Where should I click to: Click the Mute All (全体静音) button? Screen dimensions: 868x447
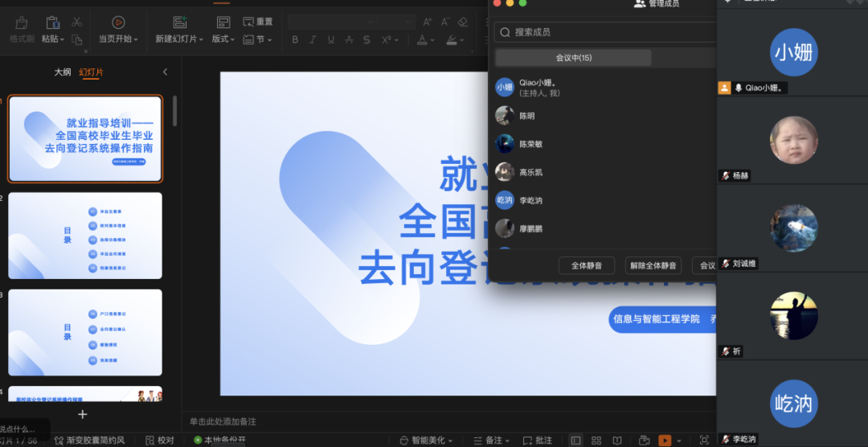click(x=587, y=265)
